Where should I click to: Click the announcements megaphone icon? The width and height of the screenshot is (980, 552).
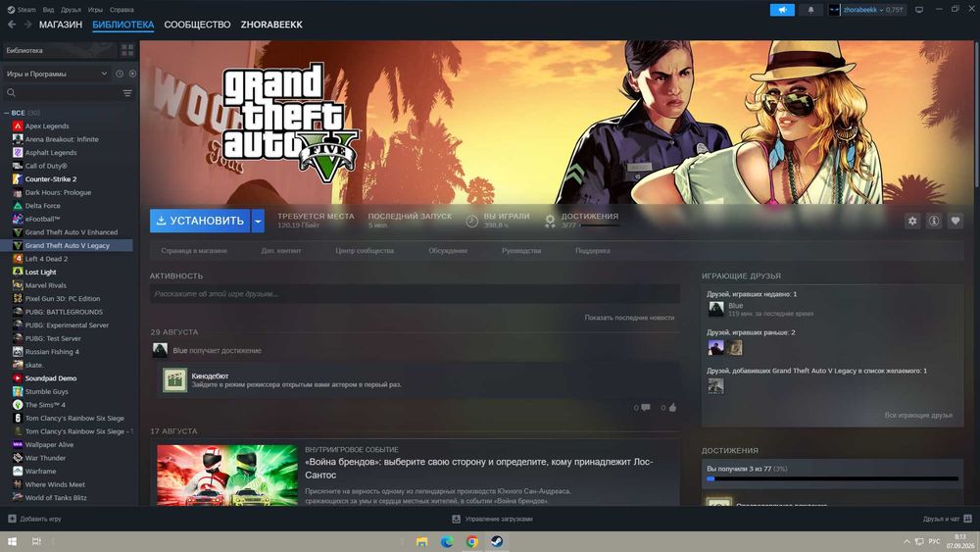point(782,10)
